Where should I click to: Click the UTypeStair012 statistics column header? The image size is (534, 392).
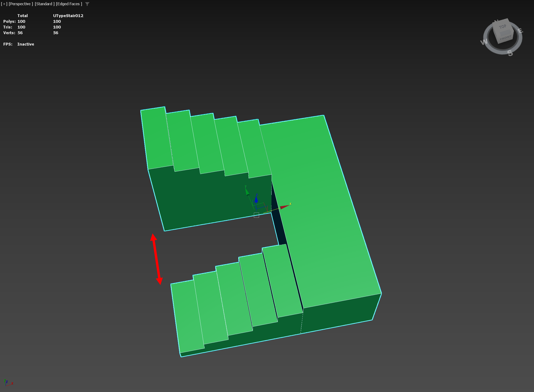point(68,16)
